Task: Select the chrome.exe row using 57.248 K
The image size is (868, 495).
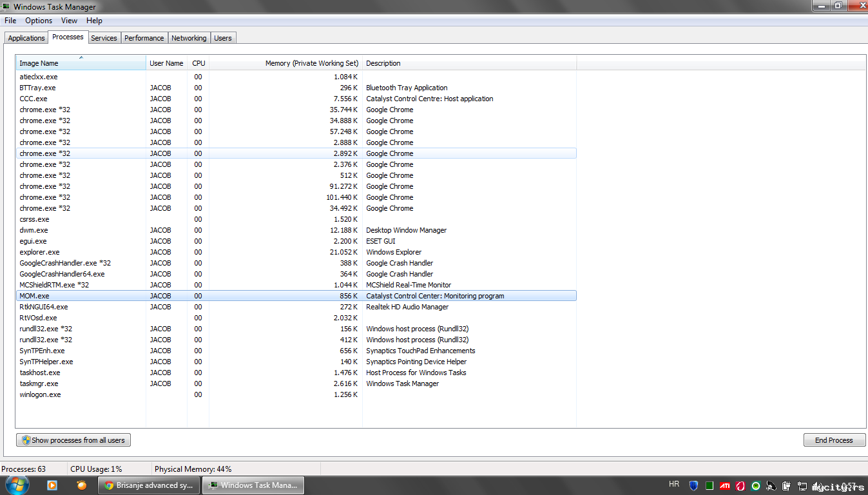Action: pyautogui.click(x=296, y=131)
